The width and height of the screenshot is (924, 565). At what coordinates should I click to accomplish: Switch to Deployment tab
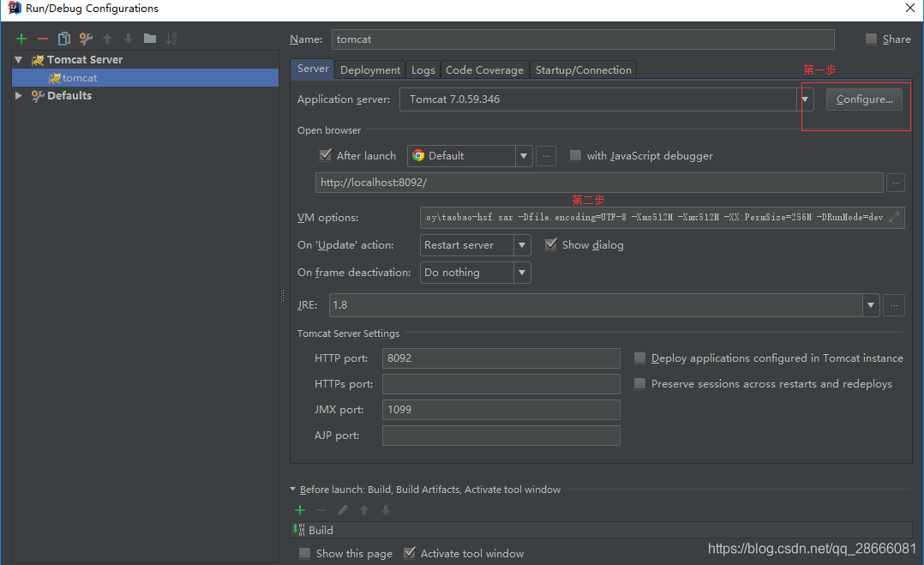tap(370, 70)
